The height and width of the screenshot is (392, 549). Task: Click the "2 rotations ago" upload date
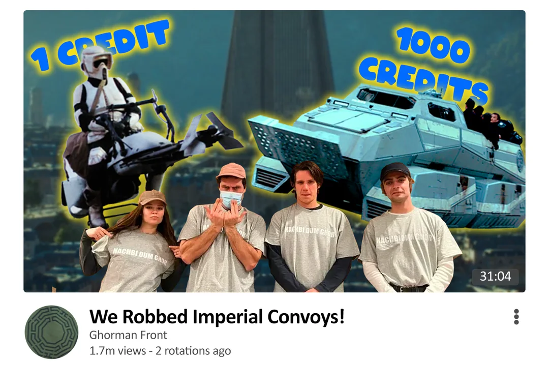pos(193,351)
